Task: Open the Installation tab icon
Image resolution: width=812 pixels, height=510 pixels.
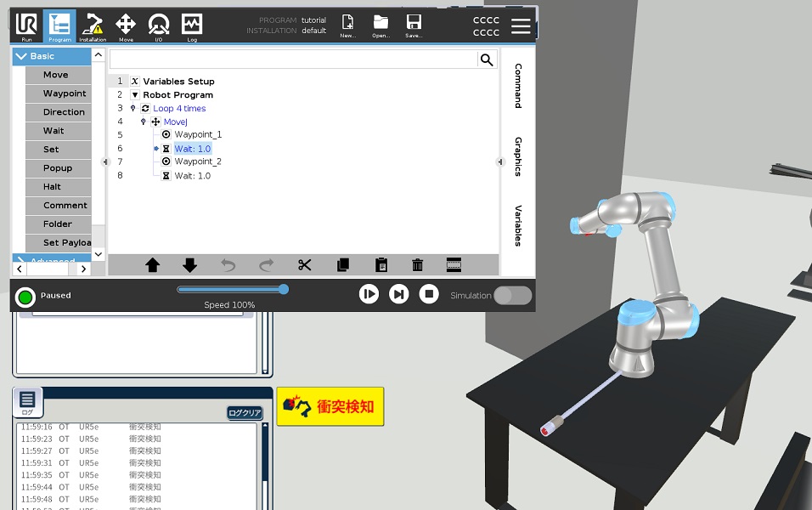Action: (93, 26)
